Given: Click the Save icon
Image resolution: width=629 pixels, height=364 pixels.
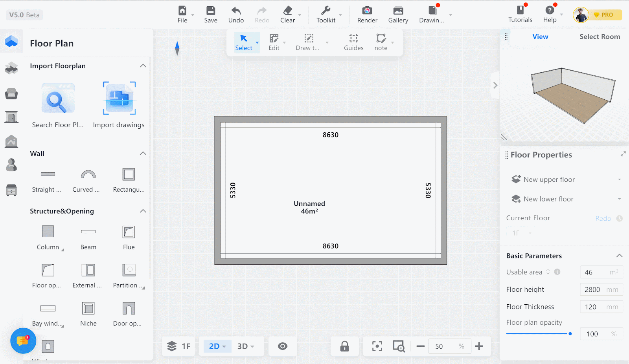Looking at the screenshot, I should tap(211, 11).
